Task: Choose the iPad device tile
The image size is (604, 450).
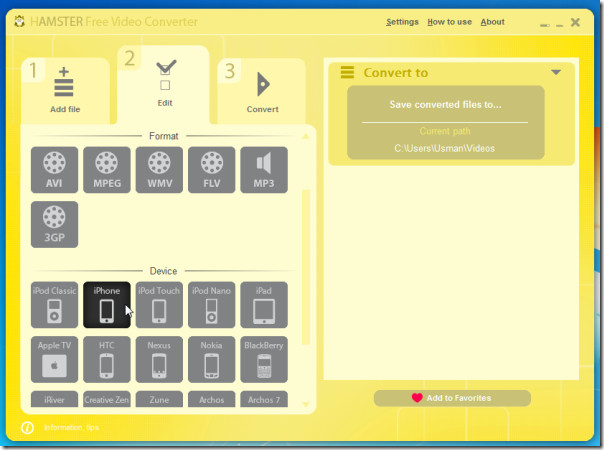Action: [x=264, y=305]
